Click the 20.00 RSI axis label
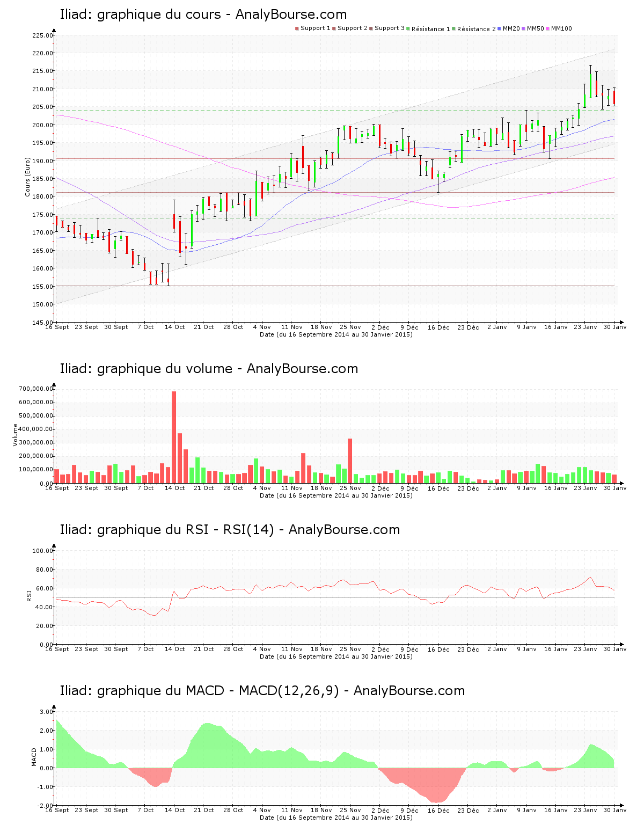This screenshot has width=644, height=832. (x=44, y=626)
